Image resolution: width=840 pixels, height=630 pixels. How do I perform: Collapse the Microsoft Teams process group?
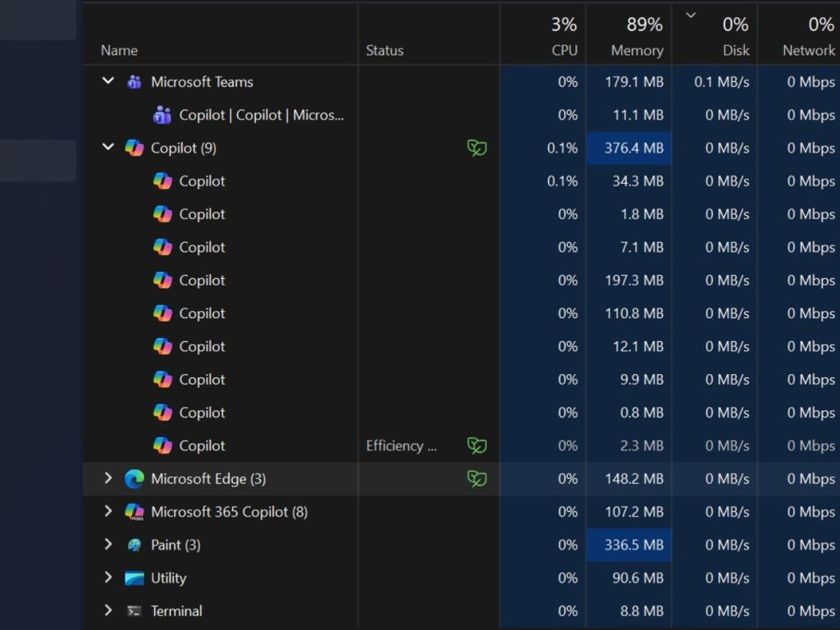pyautogui.click(x=107, y=81)
